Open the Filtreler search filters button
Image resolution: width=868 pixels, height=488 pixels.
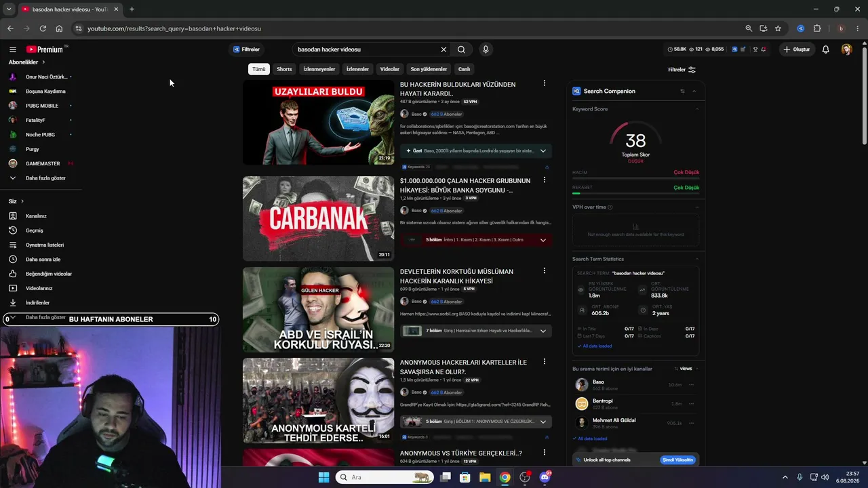(682, 70)
